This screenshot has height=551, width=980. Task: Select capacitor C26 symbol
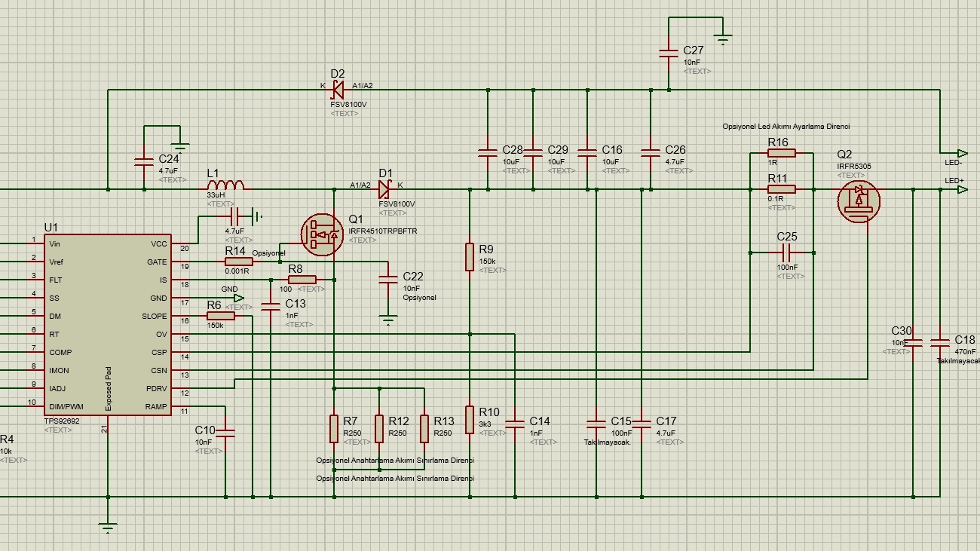tap(651, 153)
